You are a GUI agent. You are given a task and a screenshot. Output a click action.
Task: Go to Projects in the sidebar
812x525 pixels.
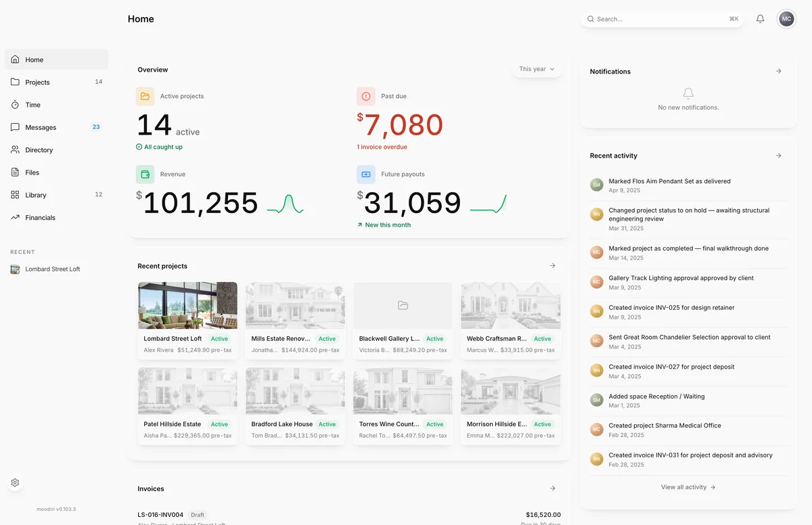click(x=56, y=82)
